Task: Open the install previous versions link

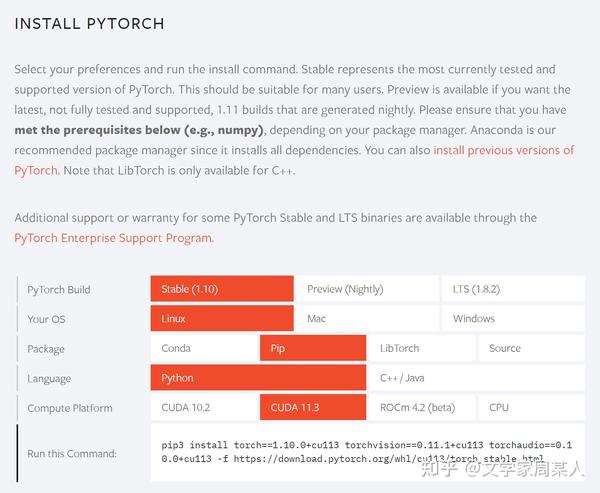Action: click(x=504, y=150)
